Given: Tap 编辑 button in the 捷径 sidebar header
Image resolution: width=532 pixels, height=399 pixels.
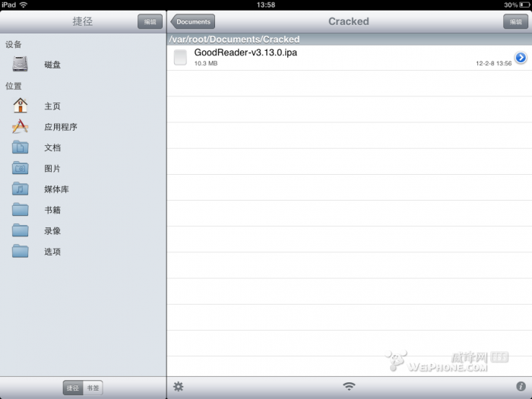Looking at the screenshot, I should point(150,22).
